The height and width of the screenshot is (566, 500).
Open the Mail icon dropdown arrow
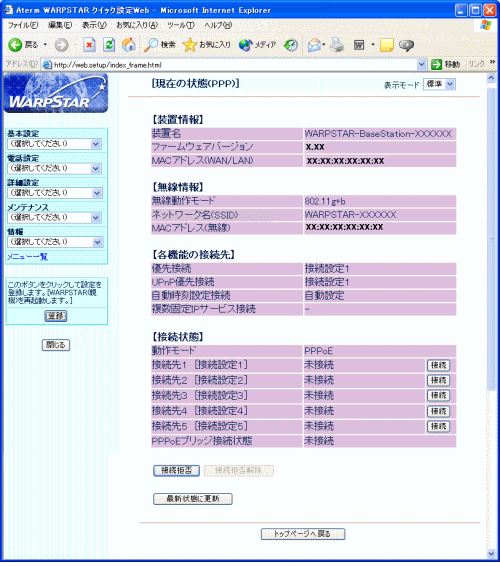324,45
